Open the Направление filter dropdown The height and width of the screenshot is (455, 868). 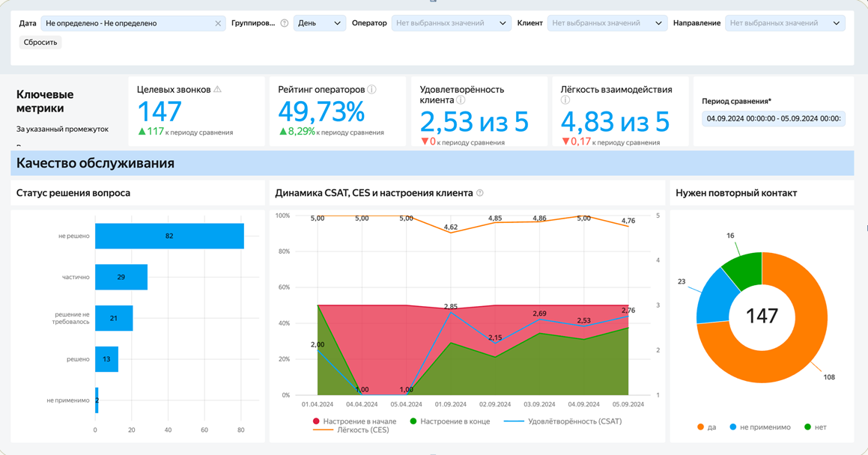pyautogui.click(x=785, y=23)
